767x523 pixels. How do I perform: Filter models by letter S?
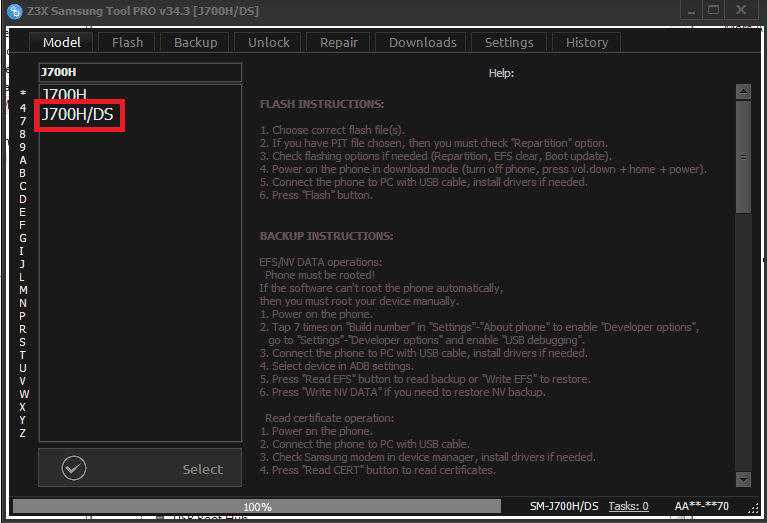(x=23, y=342)
